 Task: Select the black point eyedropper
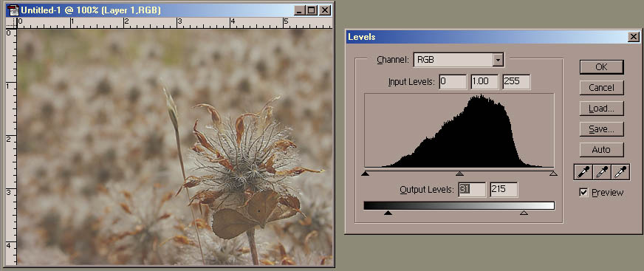583,172
